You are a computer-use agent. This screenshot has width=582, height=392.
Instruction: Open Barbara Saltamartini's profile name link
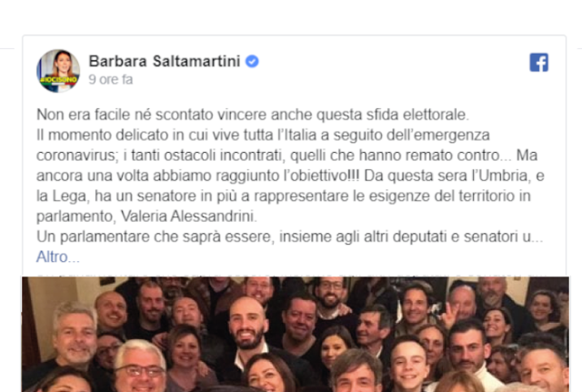165,61
